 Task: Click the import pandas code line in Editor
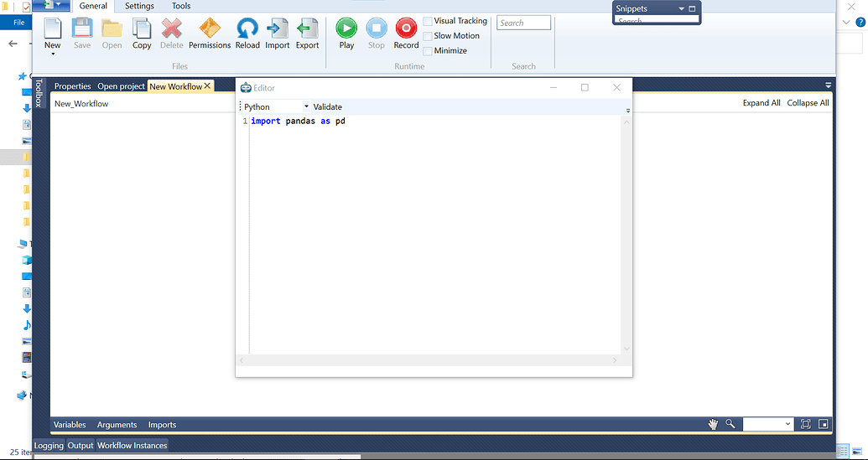tap(298, 121)
